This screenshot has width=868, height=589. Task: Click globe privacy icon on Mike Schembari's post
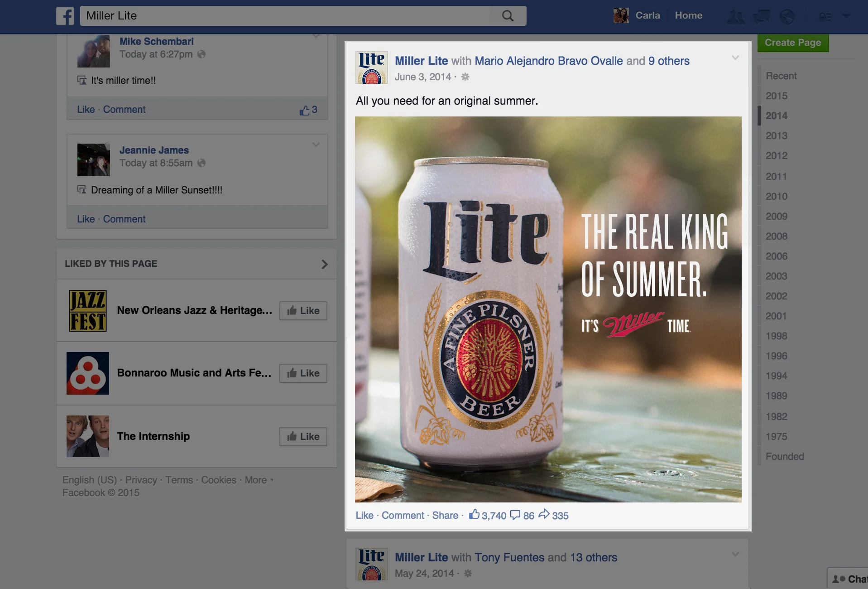pos(201,54)
